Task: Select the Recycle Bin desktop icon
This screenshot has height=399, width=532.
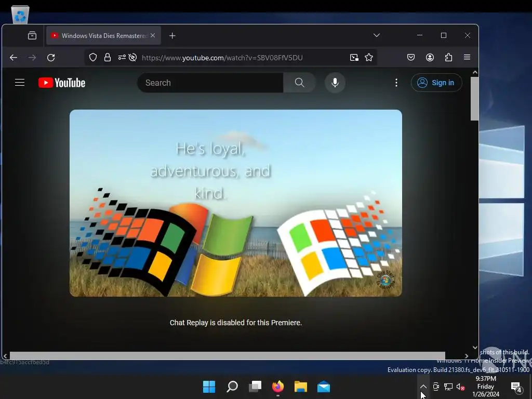Action: pos(20,14)
